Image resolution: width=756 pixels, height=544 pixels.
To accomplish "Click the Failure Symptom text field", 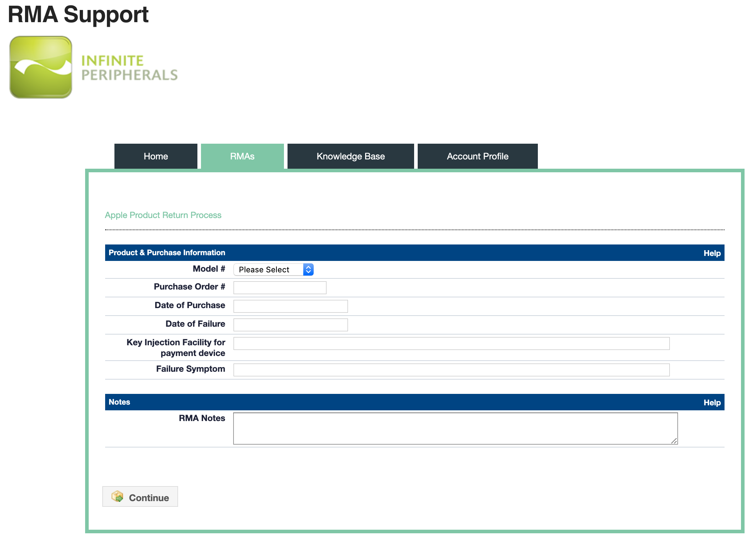I will tap(451, 370).
